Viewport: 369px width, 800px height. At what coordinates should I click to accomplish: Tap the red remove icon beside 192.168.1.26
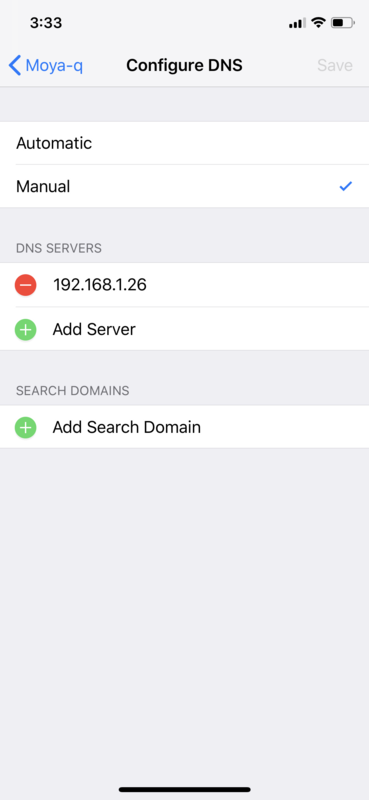[x=26, y=285]
